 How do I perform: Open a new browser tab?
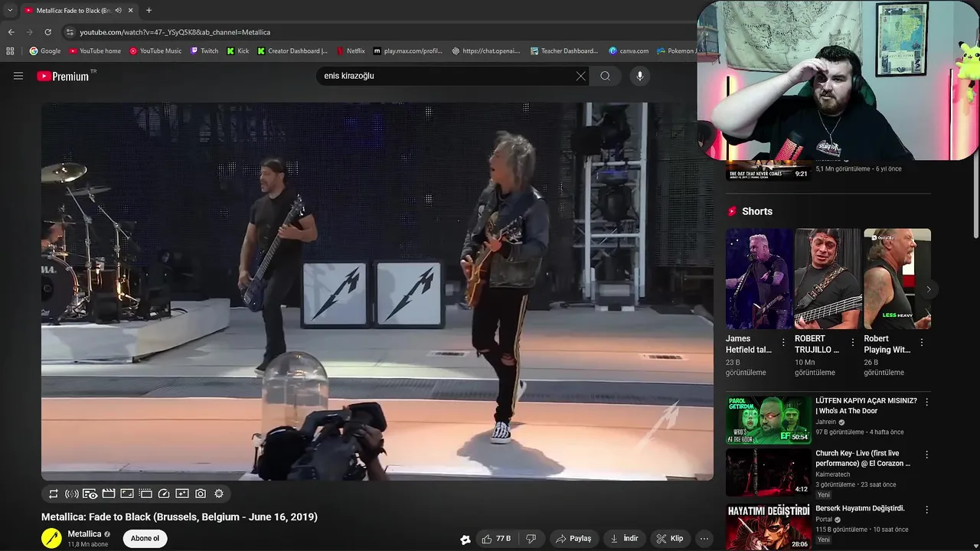(x=149, y=11)
